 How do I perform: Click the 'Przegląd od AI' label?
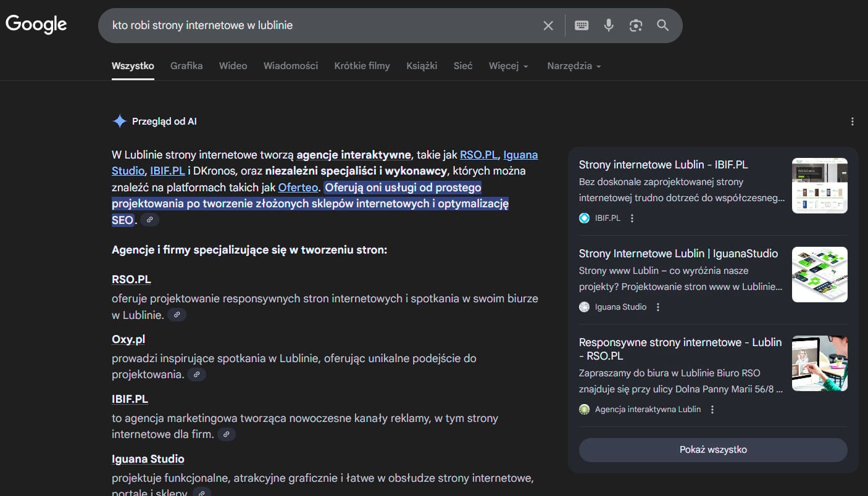(x=164, y=122)
